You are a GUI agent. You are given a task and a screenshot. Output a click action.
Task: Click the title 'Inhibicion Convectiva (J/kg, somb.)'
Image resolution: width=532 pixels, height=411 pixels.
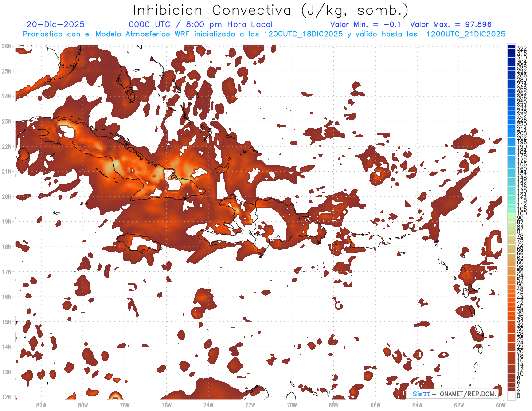pyautogui.click(x=271, y=11)
